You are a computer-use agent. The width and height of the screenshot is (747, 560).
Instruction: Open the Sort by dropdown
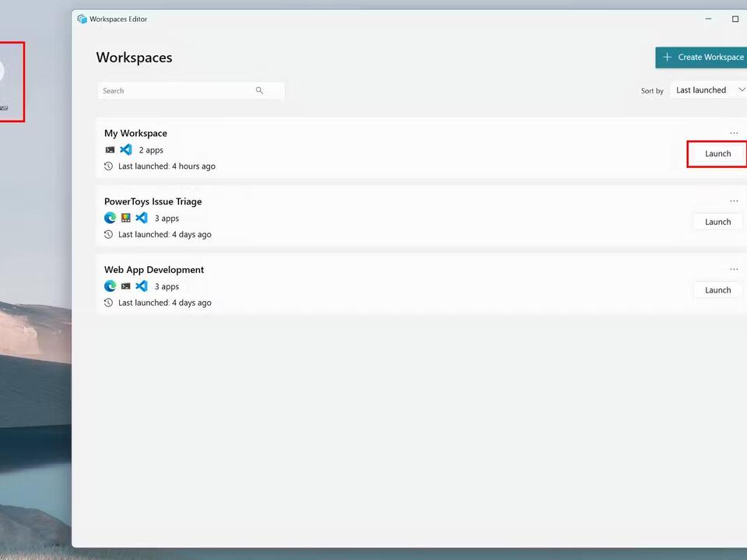pos(709,89)
